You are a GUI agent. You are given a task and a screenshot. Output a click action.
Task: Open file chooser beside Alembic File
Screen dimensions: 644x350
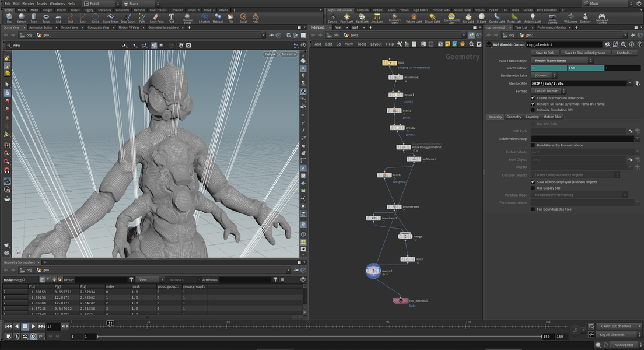pos(638,83)
